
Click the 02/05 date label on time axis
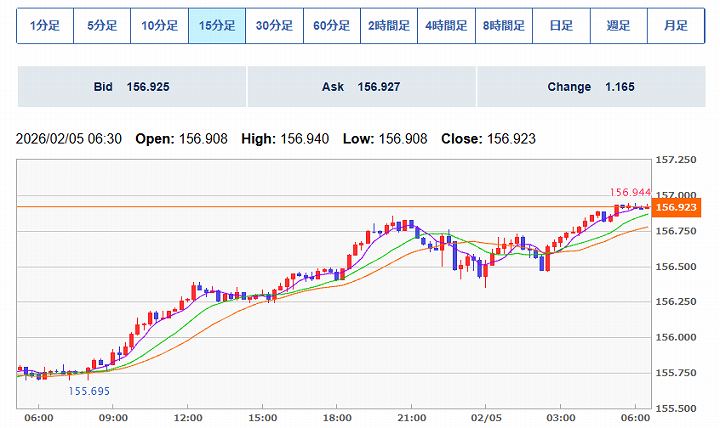pyautogui.click(x=486, y=417)
